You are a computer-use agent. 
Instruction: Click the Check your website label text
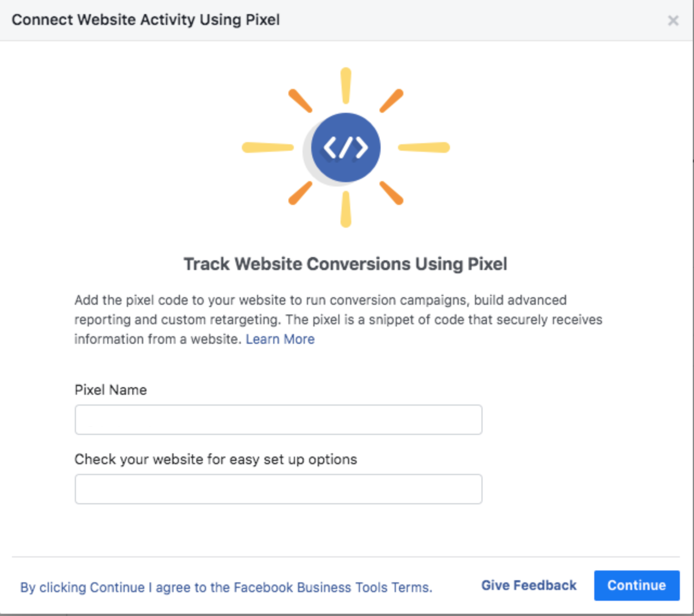coord(216,459)
